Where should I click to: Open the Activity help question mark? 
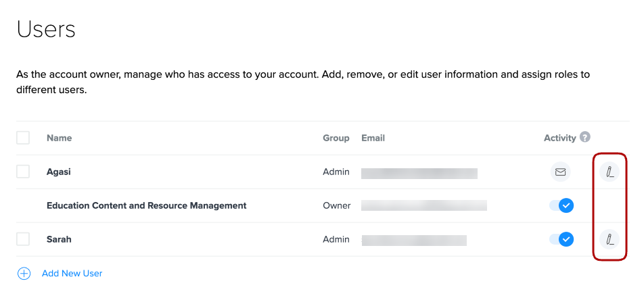pos(584,137)
